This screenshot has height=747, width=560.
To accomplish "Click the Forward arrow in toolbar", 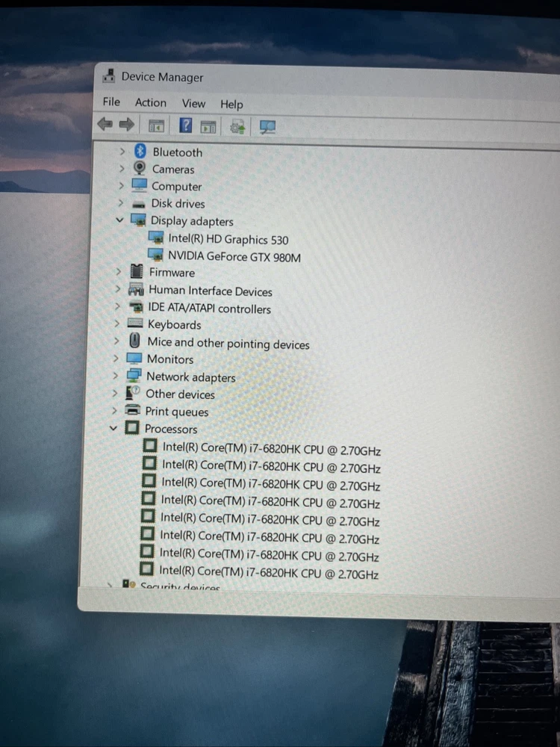I will pos(127,124).
